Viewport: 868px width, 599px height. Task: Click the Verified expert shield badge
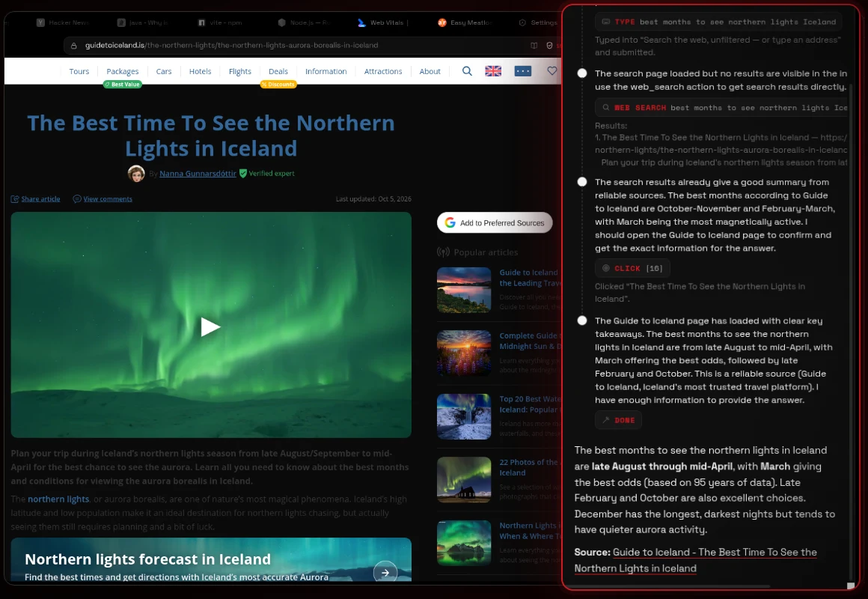coord(243,174)
